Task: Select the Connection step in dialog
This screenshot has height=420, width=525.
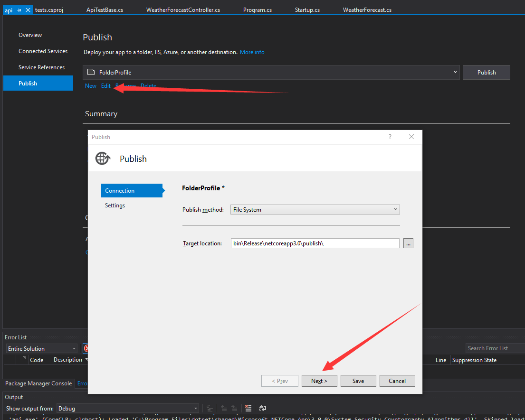Action: 132,191
